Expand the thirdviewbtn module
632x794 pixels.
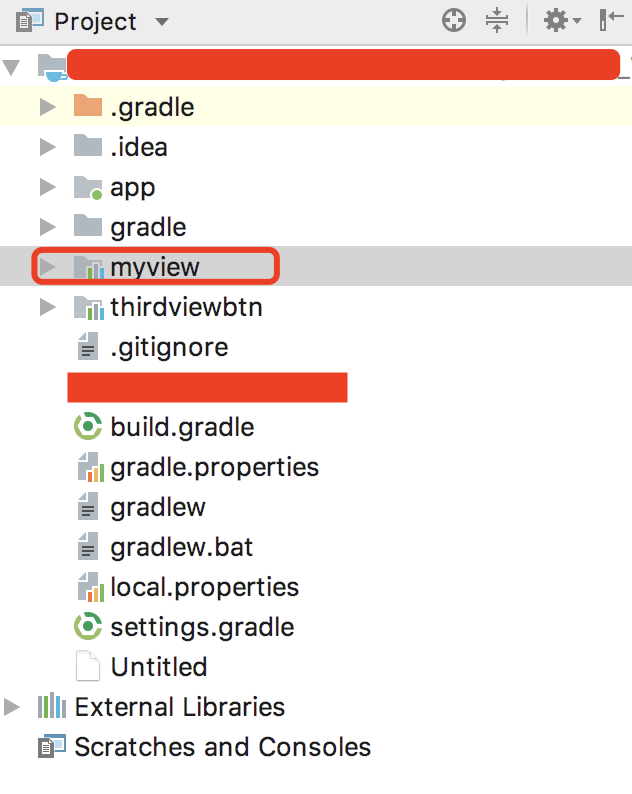click(x=47, y=307)
